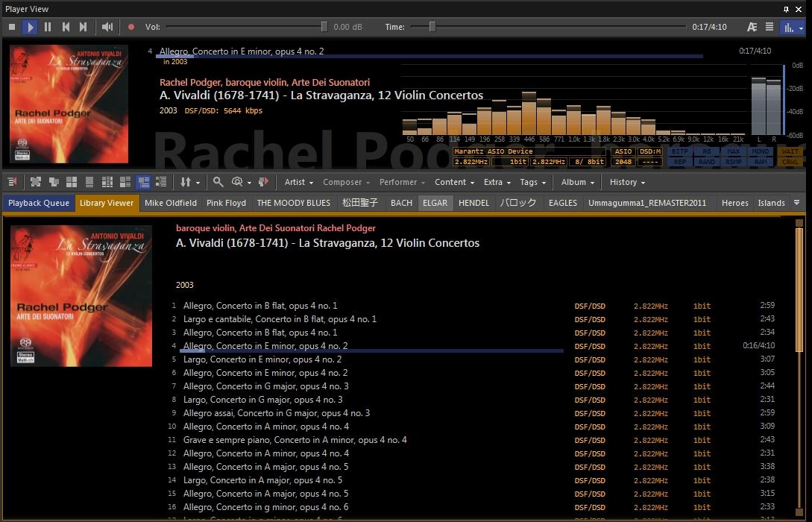Click the track progress bar under now-playing title
This screenshot has width=812, height=522.
point(429,56)
